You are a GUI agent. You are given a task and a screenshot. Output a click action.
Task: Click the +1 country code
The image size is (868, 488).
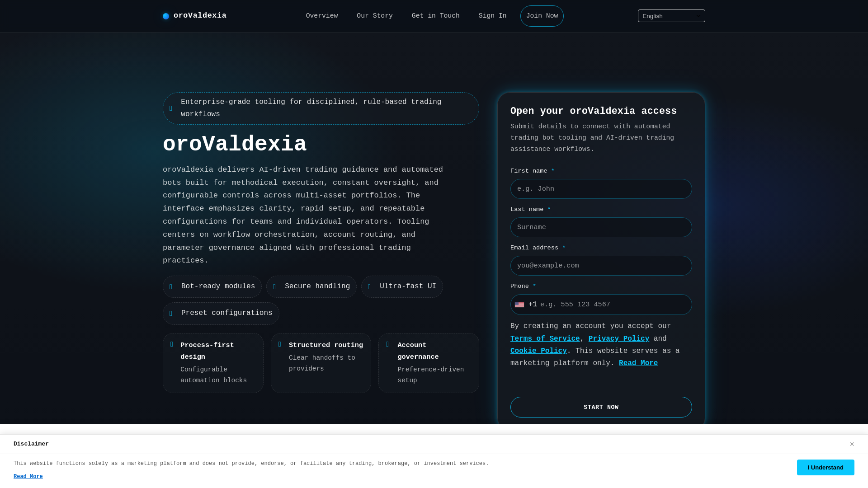click(x=533, y=305)
